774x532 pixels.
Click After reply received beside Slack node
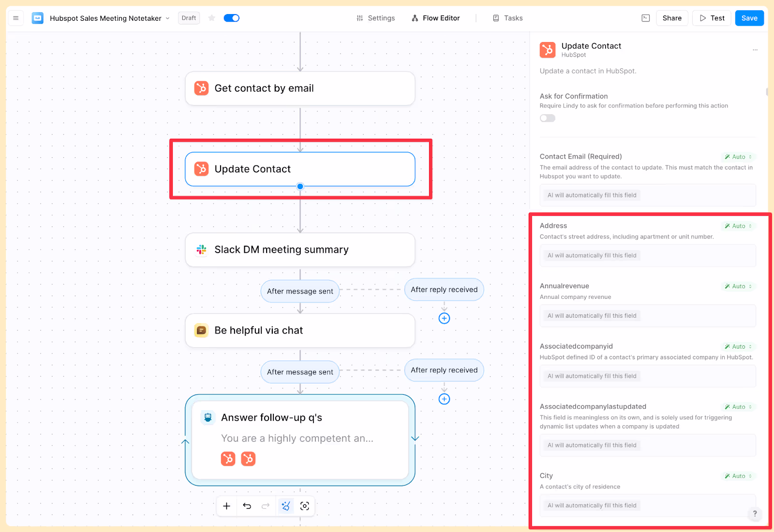coord(444,289)
